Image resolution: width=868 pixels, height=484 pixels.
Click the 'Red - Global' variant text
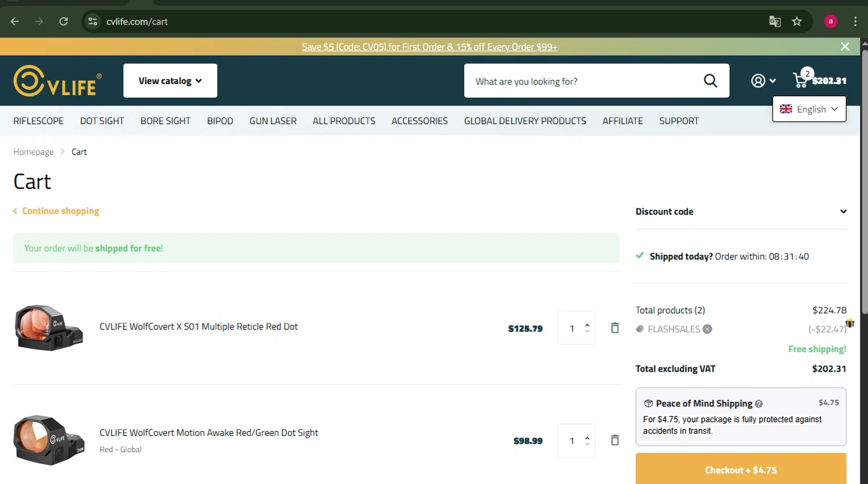[120, 449]
